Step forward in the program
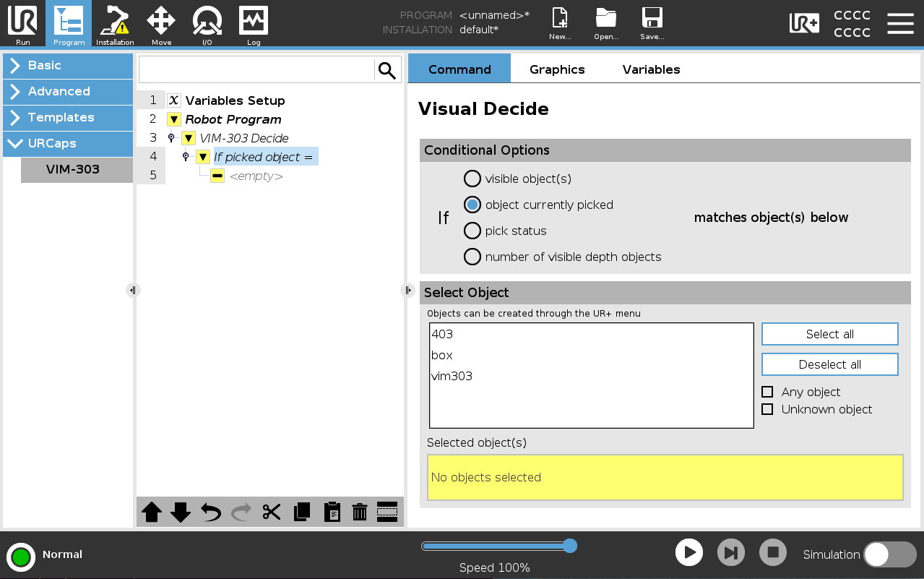Image resolution: width=924 pixels, height=579 pixels. coord(731,553)
